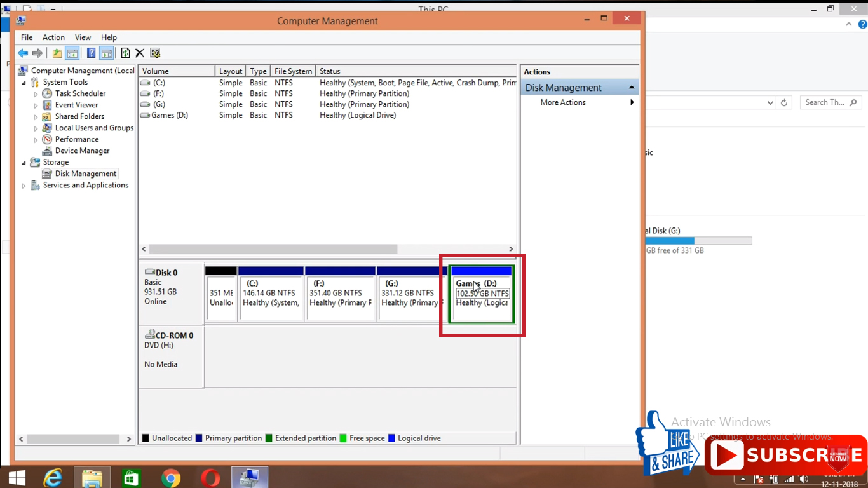This screenshot has width=868, height=488.
Task: Select the (G:) volume row in list
Action: pyautogui.click(x=327, y=104)
